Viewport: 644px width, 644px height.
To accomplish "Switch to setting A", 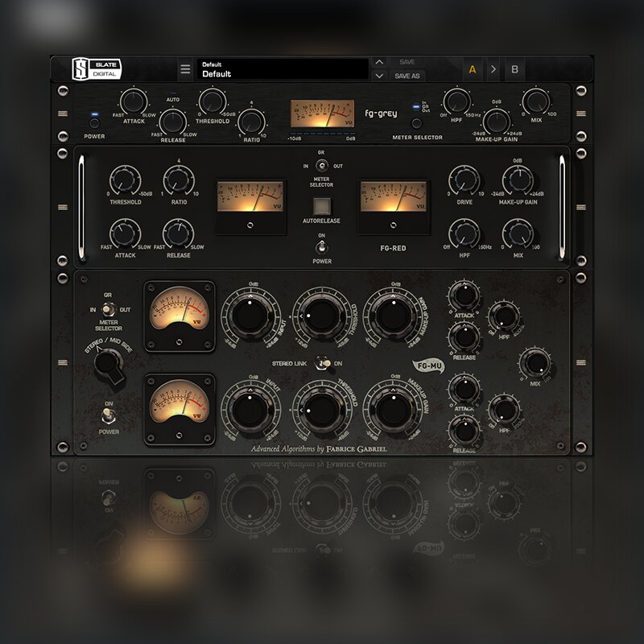I will (x=473, y=69).
